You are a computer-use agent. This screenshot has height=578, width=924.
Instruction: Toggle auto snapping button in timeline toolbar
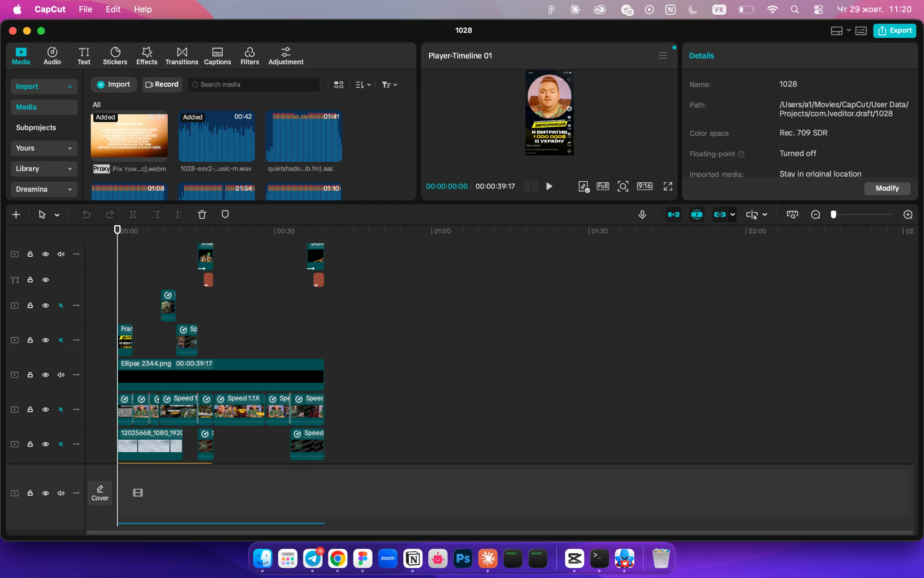[697, 215]
